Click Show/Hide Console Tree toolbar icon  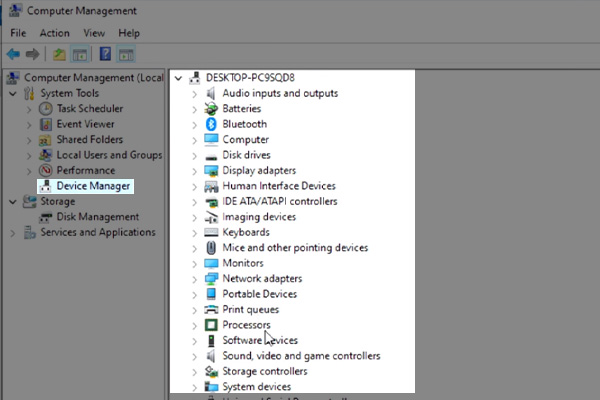coord(80,54)
